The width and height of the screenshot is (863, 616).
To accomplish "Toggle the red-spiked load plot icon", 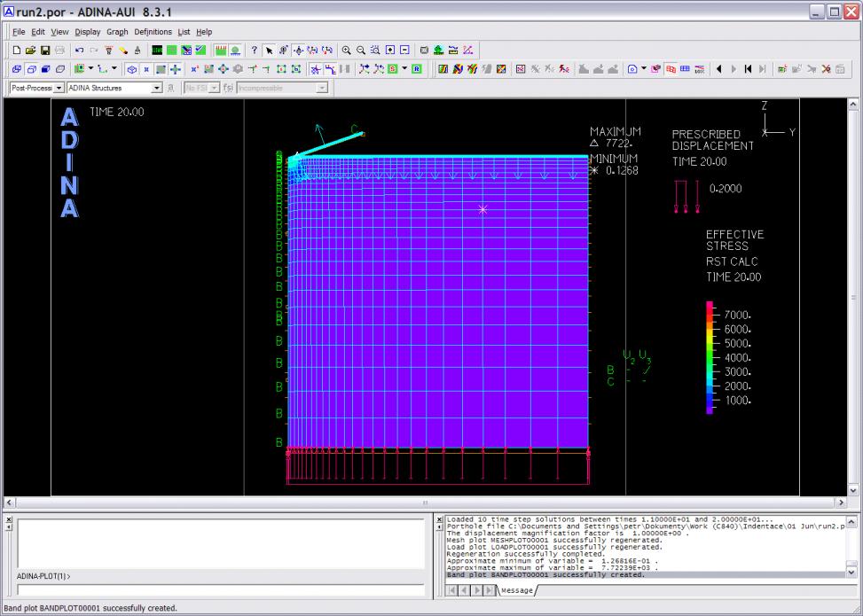I will click(x=221, y=50).
